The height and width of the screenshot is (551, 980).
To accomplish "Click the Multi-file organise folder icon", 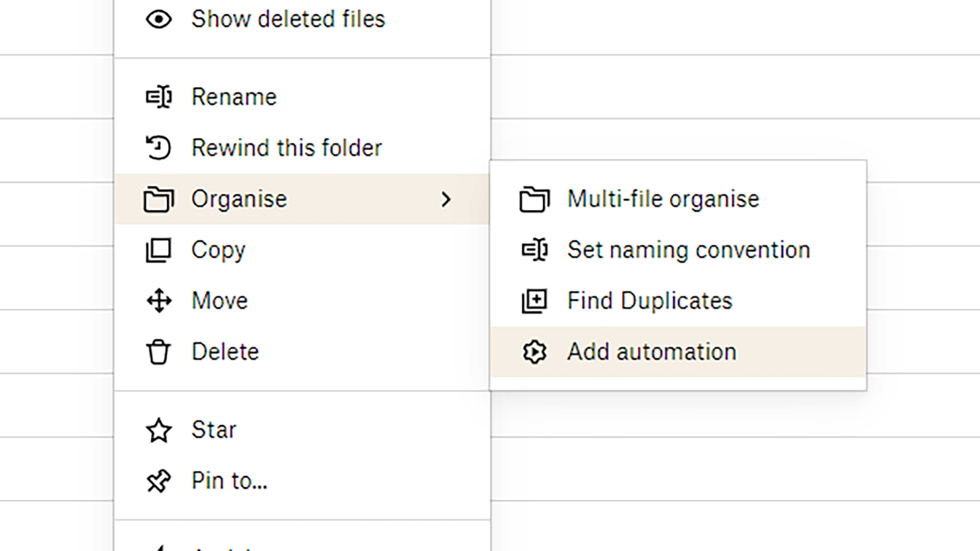I will pyautogui.click(x=535, y=199).
